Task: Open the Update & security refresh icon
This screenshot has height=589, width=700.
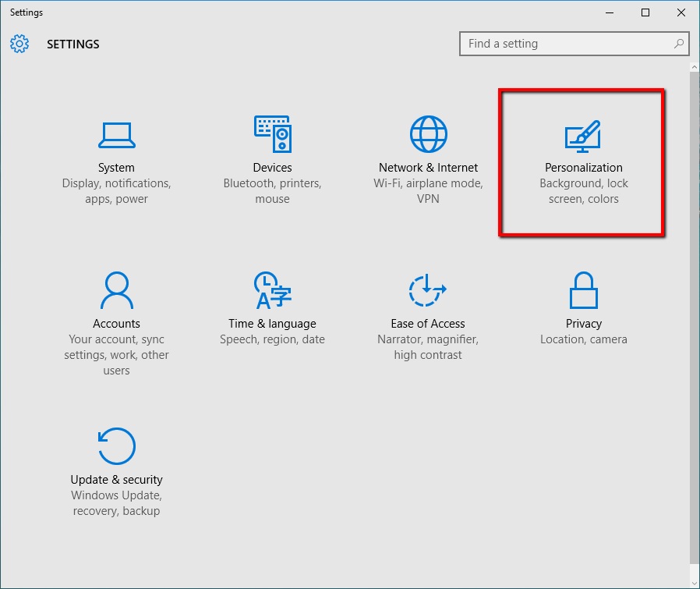Action: (x=116, y=446)
